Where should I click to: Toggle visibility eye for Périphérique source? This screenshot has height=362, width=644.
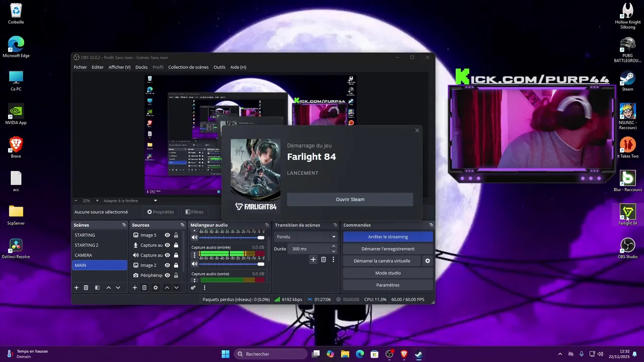tap(168, 275)
